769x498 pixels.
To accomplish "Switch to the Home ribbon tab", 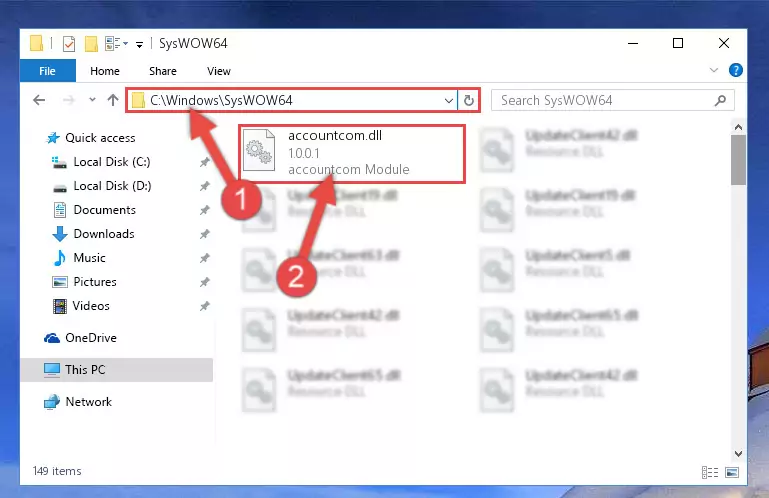I will point(104,71).
